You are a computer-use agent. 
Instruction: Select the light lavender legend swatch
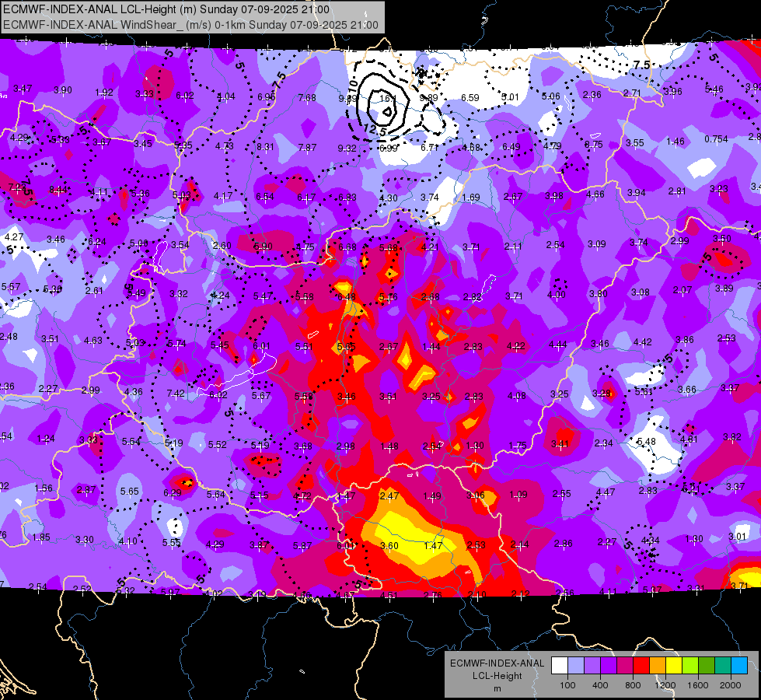[x=576, y=665]
